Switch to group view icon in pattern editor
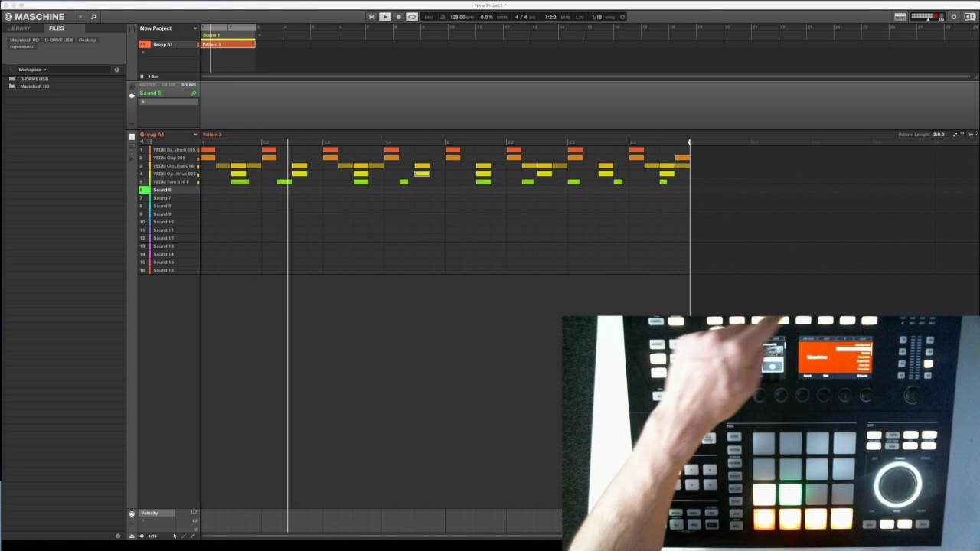 pyautogui.click(x=132, y=137)
